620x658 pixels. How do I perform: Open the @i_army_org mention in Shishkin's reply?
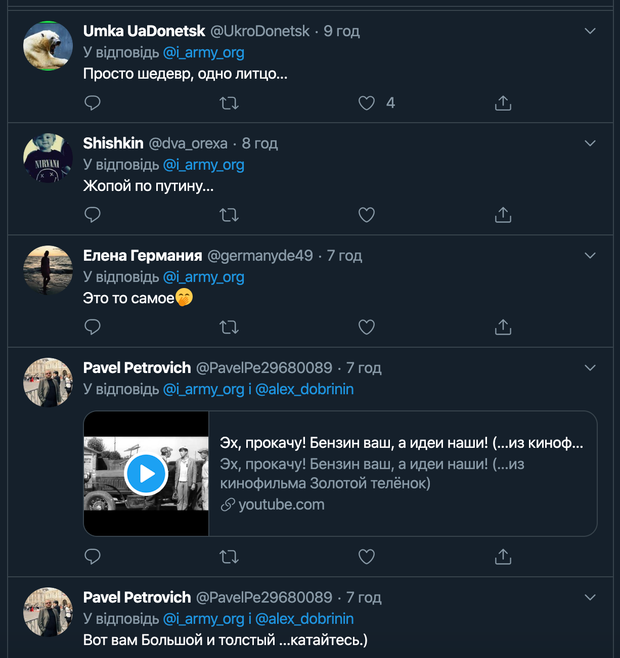click(203, 165)
